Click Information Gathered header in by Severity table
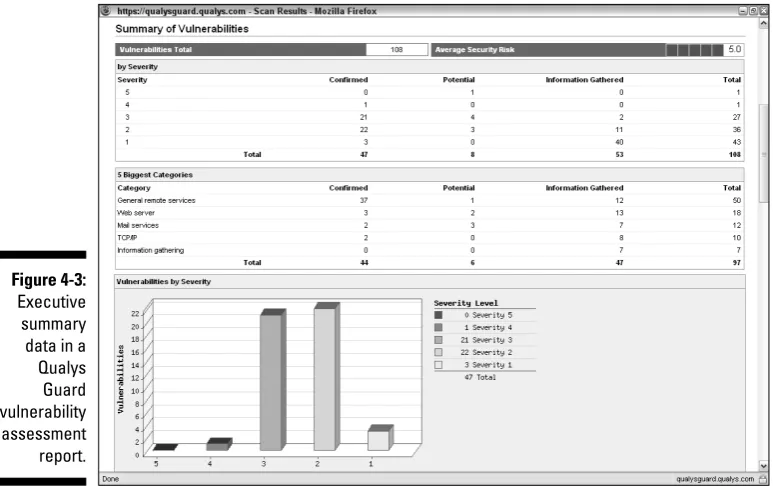The width and height of the screenshot is (773, 486). click(x=584, y=79)
